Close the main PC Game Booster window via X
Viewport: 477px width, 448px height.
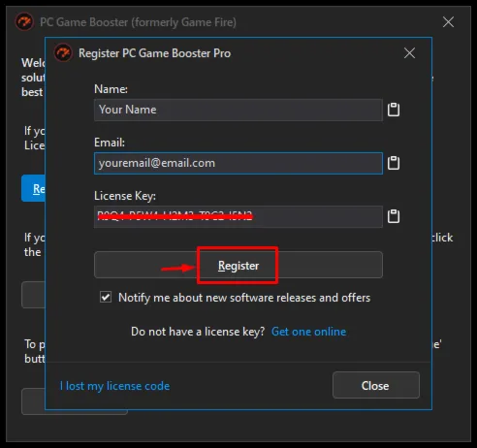[448, 22]
